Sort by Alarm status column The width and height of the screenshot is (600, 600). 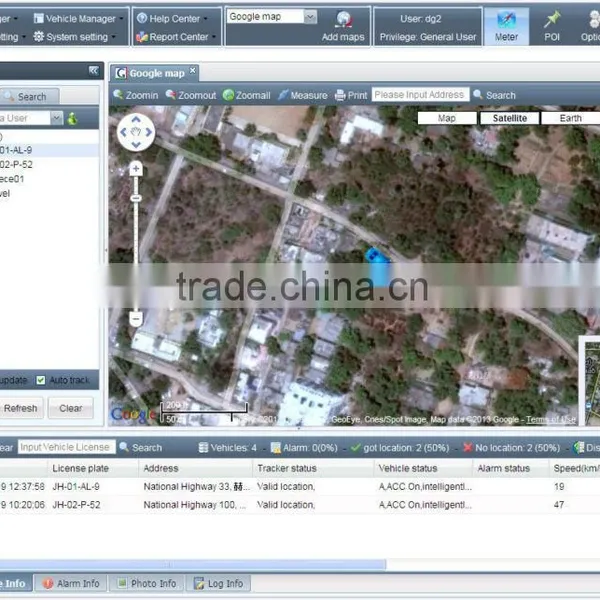tap(510, 468)
